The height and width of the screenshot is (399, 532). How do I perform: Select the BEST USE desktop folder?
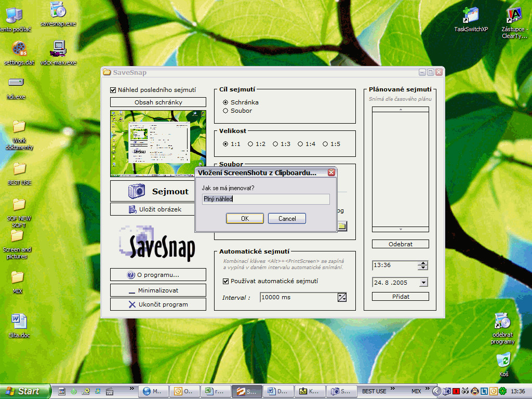coord(19,174)
